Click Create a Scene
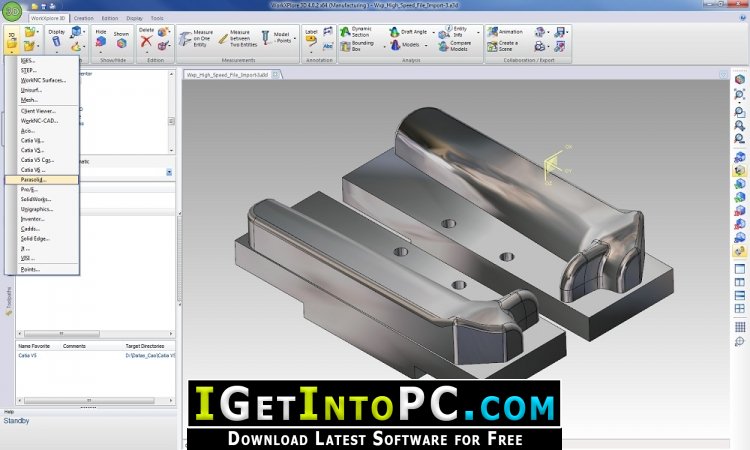 click(x=503, y=46)
